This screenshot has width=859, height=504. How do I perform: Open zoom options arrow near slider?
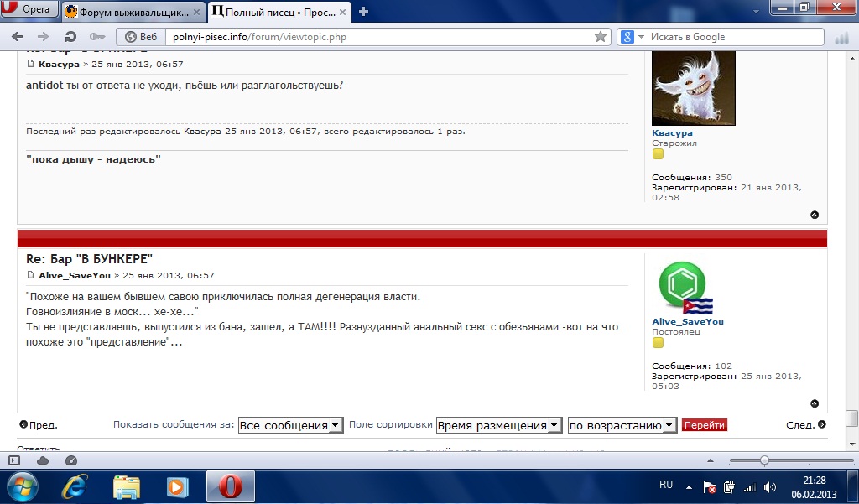pyautogui.click(x=711, y=460)
